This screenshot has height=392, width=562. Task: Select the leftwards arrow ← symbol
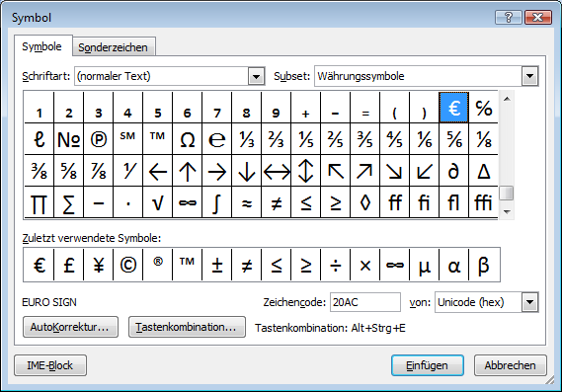[157, 171]
